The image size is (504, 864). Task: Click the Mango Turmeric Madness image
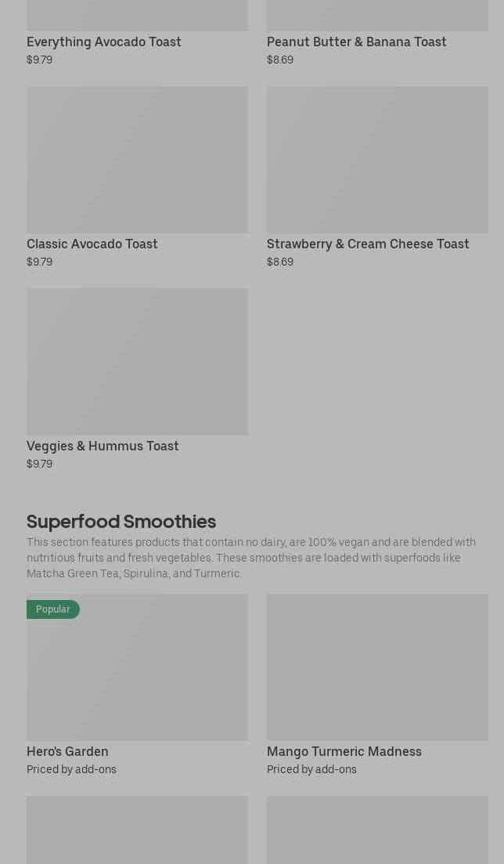[377, 667]
